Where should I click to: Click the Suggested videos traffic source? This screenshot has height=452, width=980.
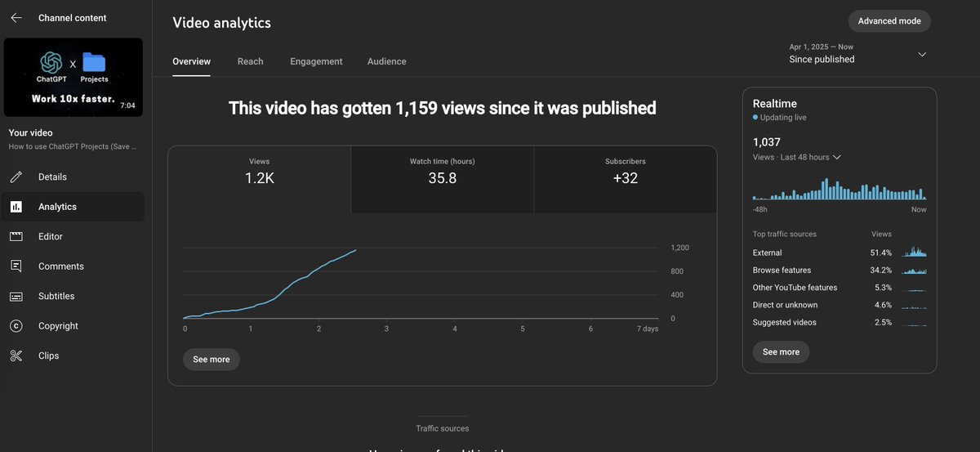(x=840, y=322)
